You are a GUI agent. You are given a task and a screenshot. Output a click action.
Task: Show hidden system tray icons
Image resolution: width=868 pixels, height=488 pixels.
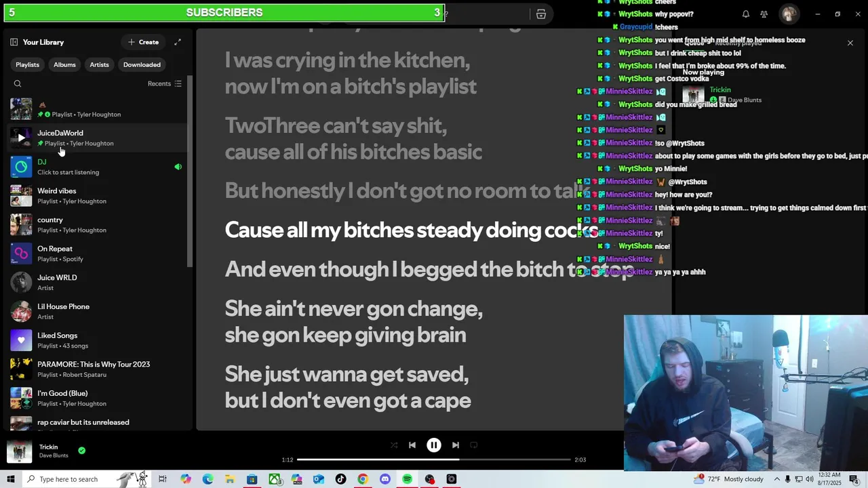[777, 479]
